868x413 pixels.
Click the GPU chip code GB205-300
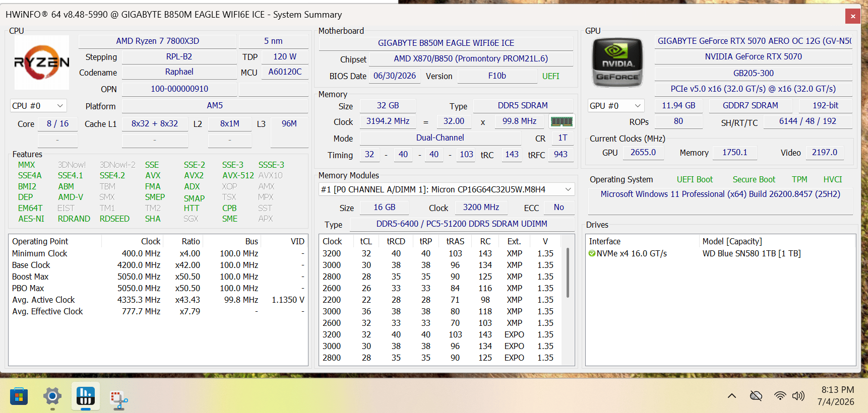(754, 73)
